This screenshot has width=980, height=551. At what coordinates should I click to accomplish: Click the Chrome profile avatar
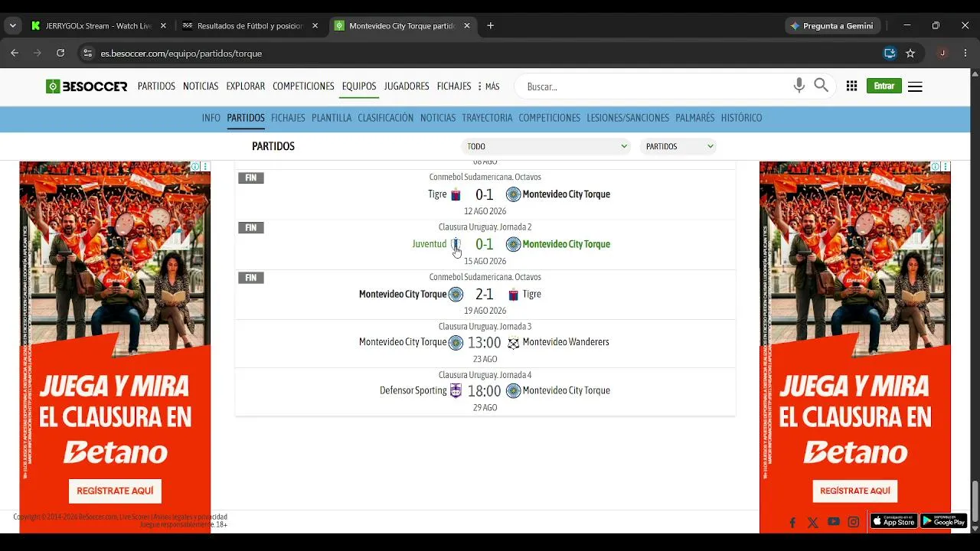pyautogui.click(x=942, y=53)
